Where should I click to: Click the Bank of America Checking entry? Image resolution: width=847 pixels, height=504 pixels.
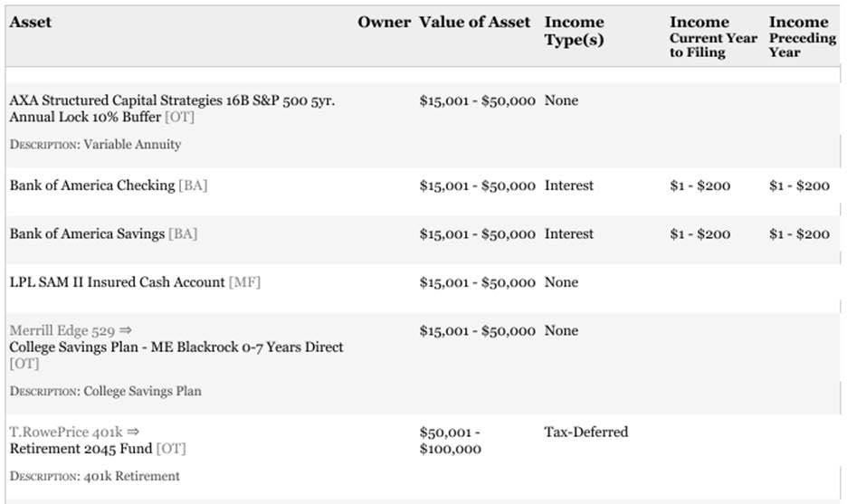pyautogui.click(x=92, y=185)
